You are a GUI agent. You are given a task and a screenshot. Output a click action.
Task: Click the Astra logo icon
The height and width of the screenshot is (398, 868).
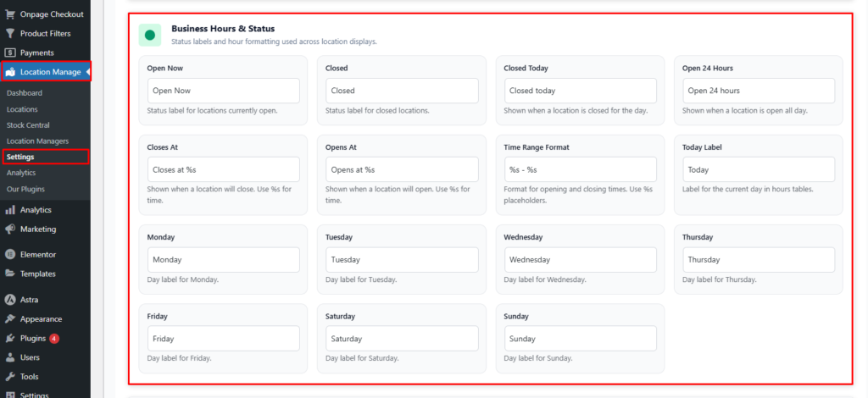pos(10,300)
